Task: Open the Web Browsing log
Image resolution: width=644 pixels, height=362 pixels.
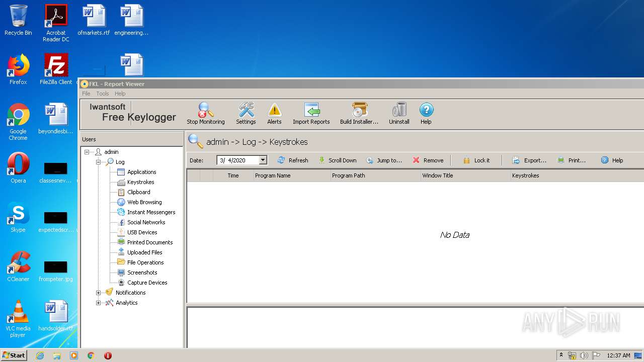Action: pyautogui.click(x=144, y=202)
